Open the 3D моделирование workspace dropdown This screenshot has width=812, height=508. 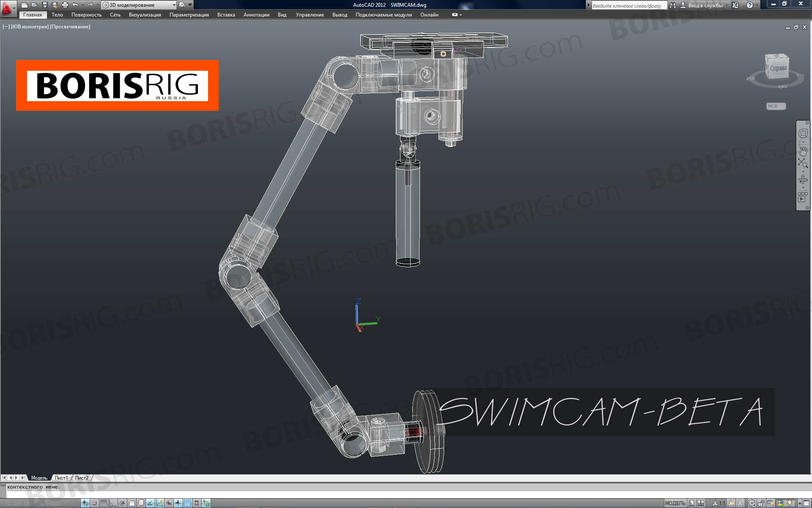click(139, 5)
